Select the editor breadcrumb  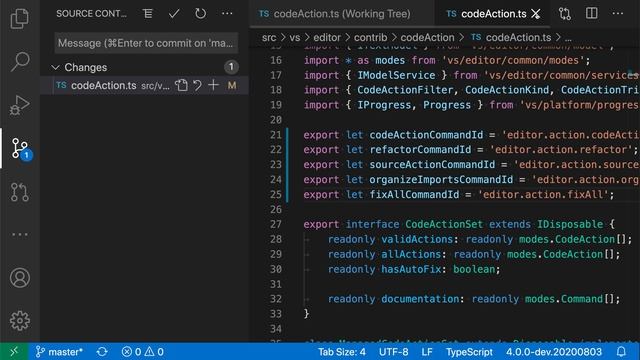point(327,38)
